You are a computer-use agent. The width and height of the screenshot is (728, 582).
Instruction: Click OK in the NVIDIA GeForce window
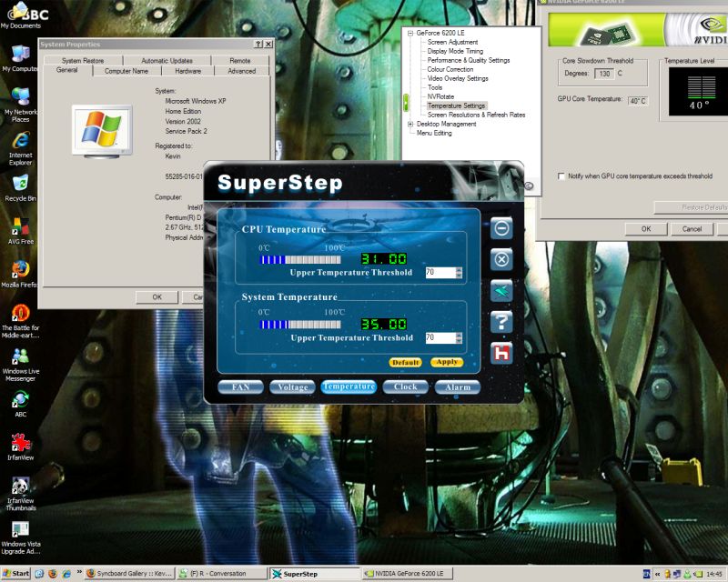coord(646,229)
